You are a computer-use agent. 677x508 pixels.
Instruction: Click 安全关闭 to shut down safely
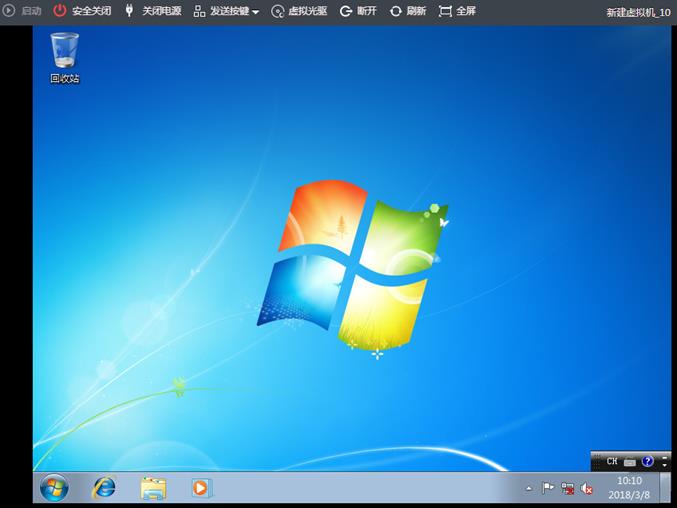(82, 11)
